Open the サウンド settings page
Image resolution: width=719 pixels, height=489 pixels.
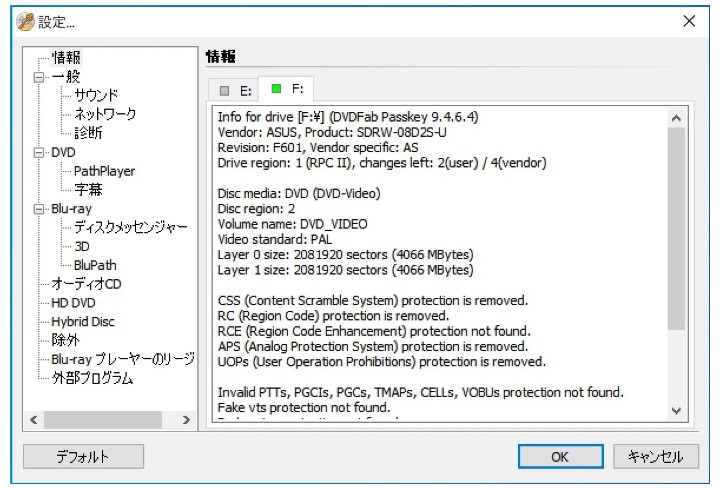96,95
